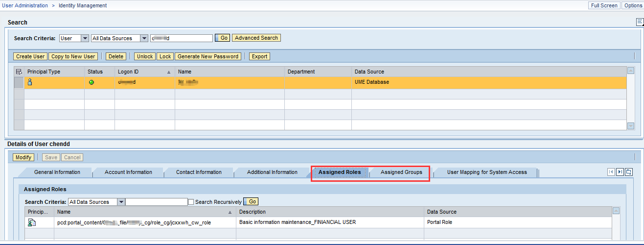This screenshot has width=644, height=245.
Task: Switch to Additional Information tab
Action: (x=272, y=172)
